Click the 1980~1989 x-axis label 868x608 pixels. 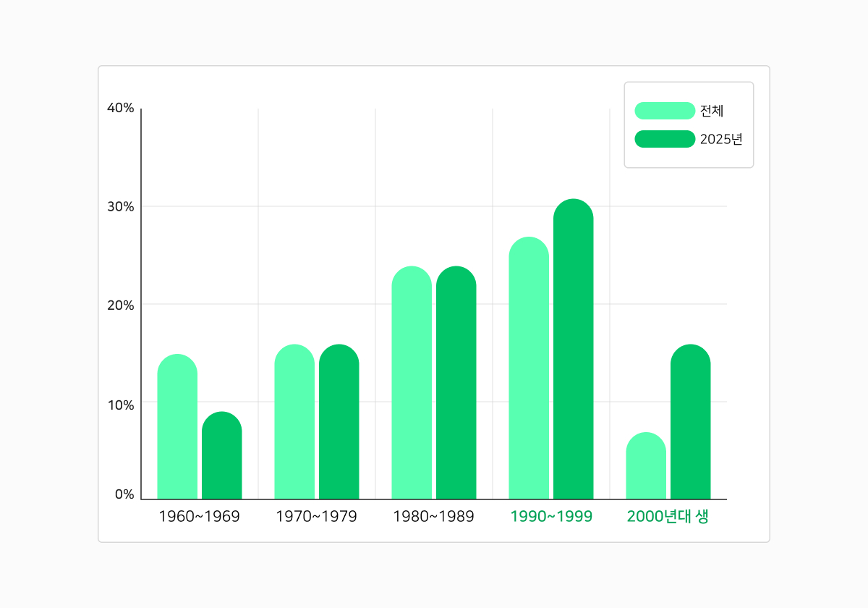pyautogui.click(x=433, y=517)
